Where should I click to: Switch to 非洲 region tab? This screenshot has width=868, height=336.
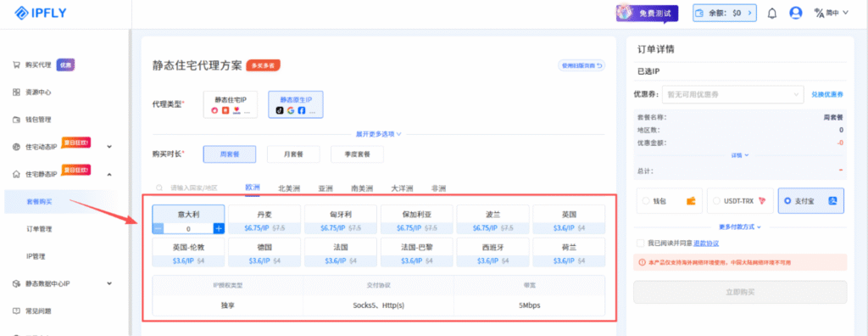(438, 188)
